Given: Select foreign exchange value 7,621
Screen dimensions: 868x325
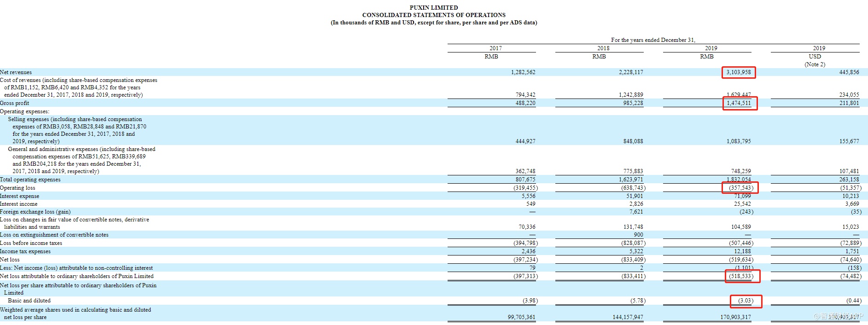Looking at the screenshot, I should tap(636, 212).
